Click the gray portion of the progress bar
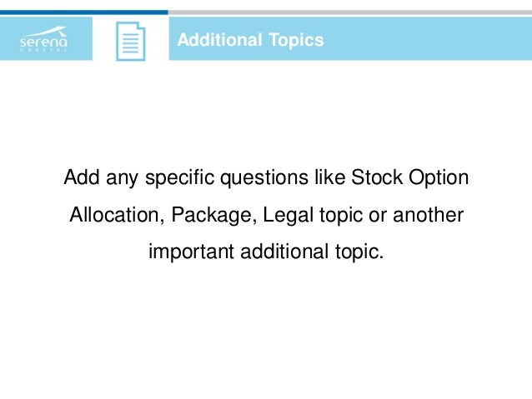This screenshot has width=532, height=399. pos(350,12)
